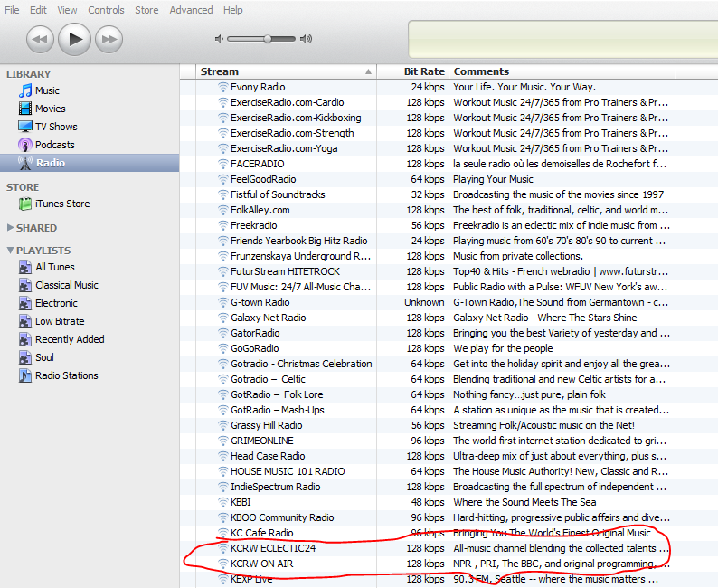Click the Unknown bit rate cell

coord(424,302)
